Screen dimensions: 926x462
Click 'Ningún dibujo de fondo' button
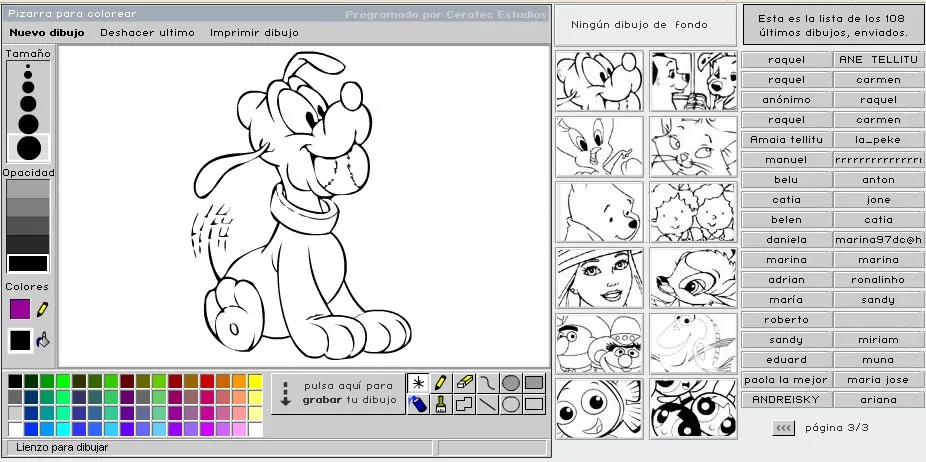[x=645, y=25]
